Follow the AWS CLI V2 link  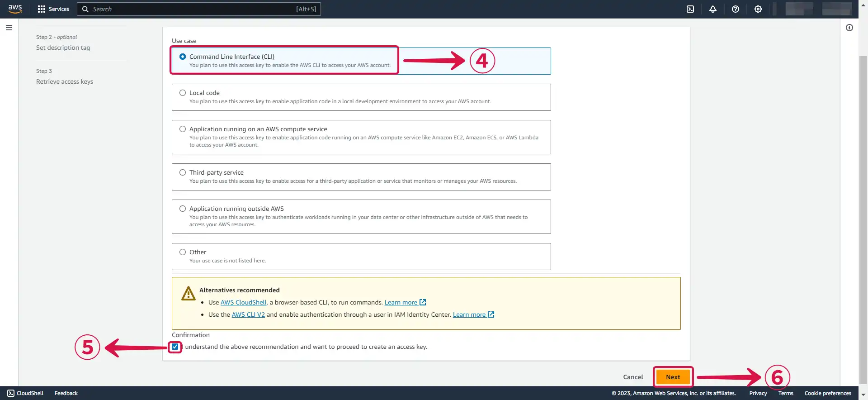[248, 314]
